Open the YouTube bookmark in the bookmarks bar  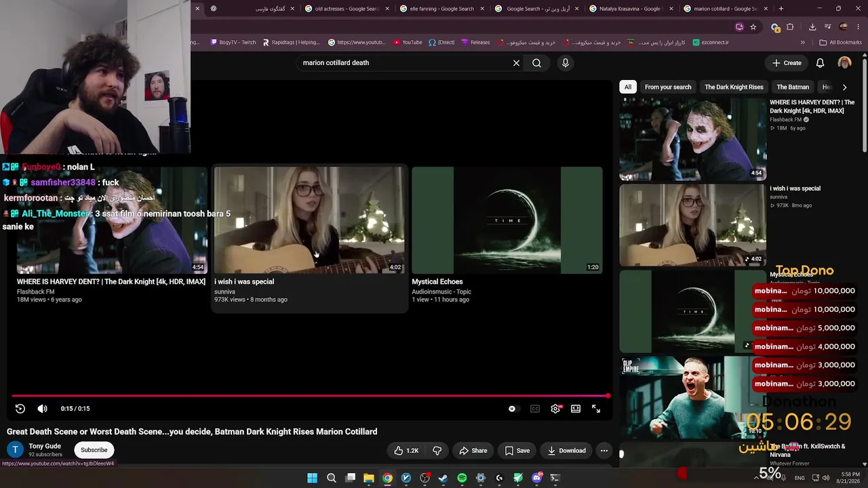point(408,42)
